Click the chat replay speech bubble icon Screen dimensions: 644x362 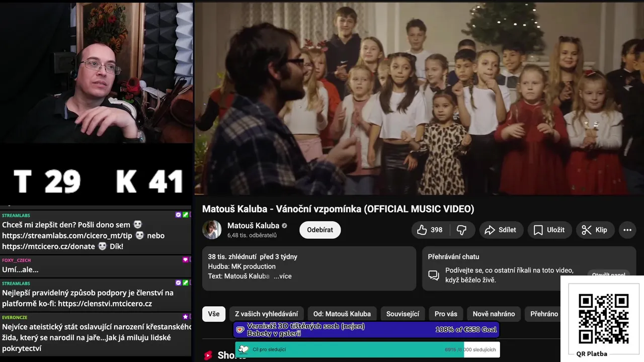(x=434, y=275)
